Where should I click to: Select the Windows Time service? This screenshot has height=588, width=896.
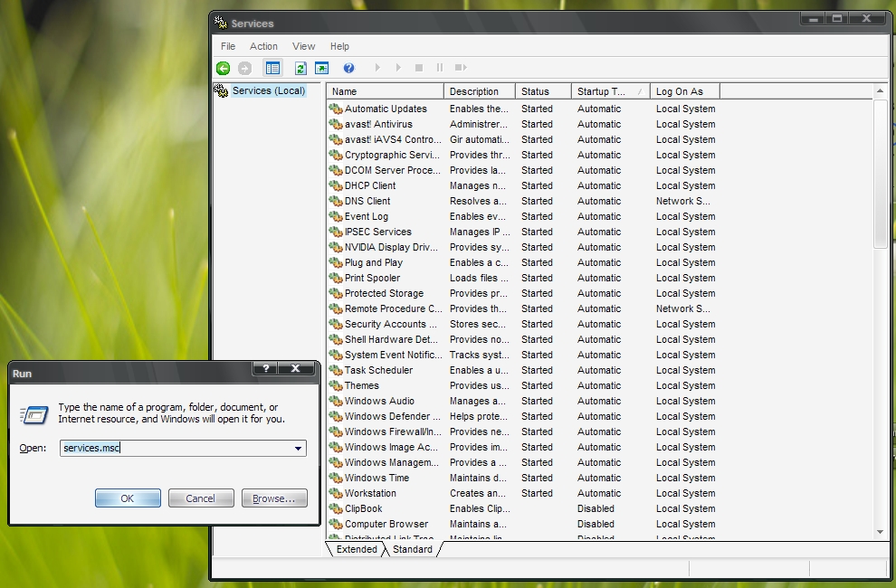click(523, 478)
